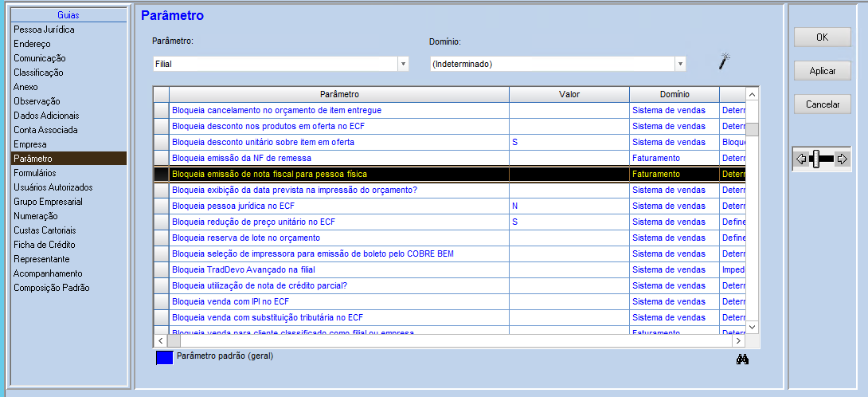Click the Aplicar button
Viewport: 868px width, 397px height.
(823, 71)
